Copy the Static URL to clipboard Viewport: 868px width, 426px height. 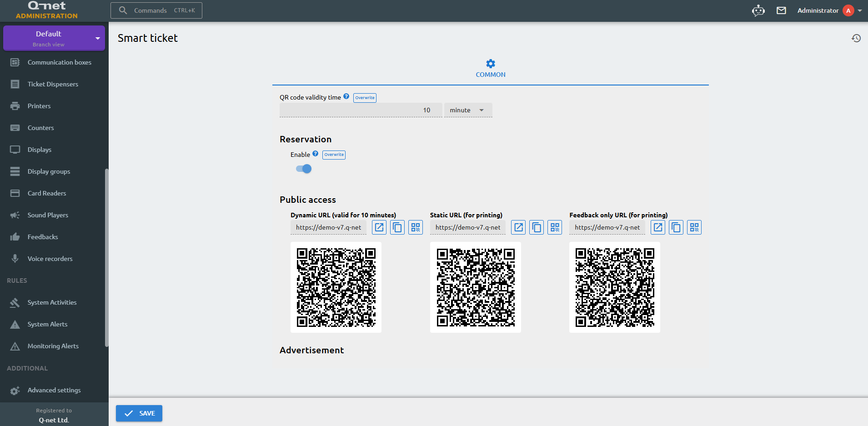click(x=537, y=227)
